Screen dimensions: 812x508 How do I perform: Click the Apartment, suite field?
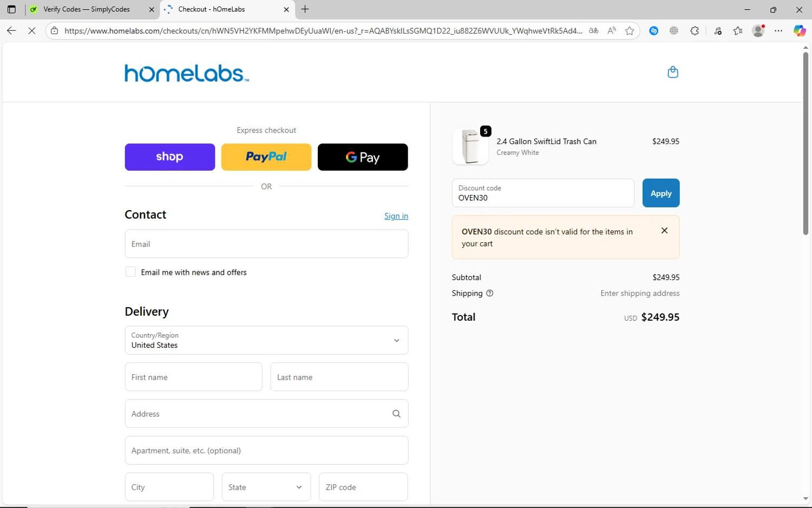[x=266, y=450]
